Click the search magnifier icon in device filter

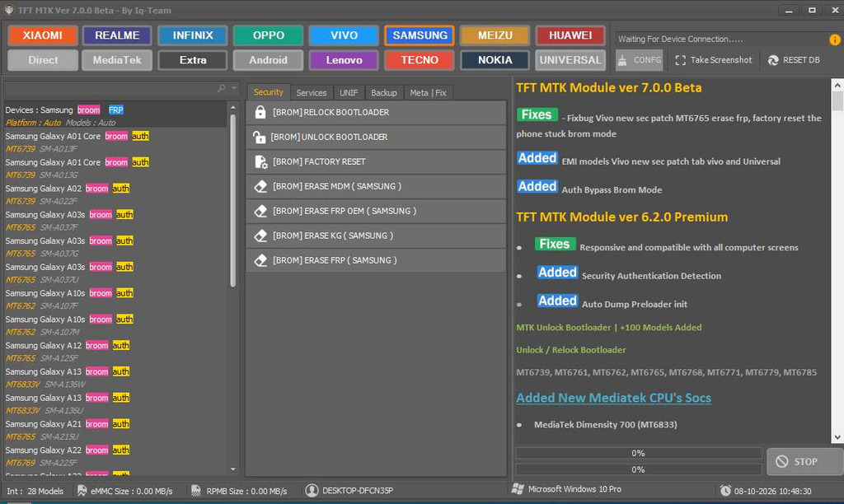221,88
